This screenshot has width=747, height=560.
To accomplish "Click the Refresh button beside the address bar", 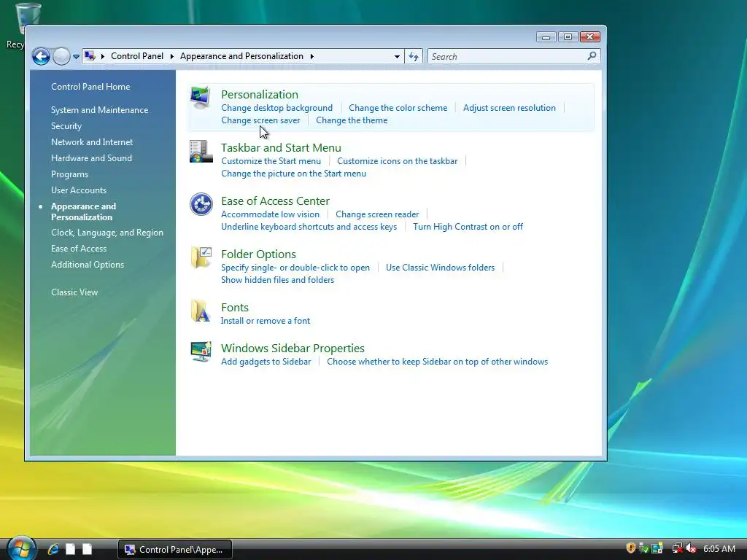I will click(x=414, y=57).
